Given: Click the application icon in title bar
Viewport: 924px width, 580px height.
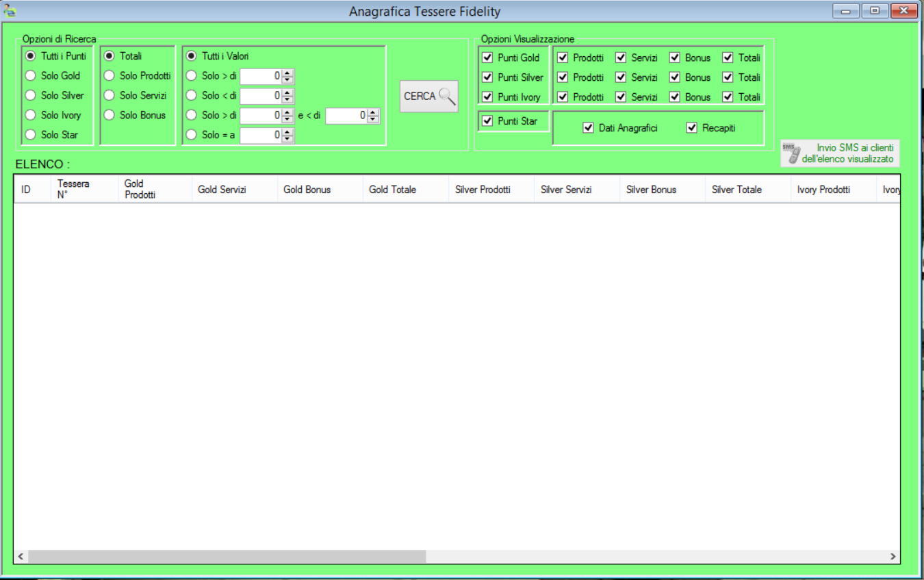Looking at the screenshot, I should [x=10, y=12].
